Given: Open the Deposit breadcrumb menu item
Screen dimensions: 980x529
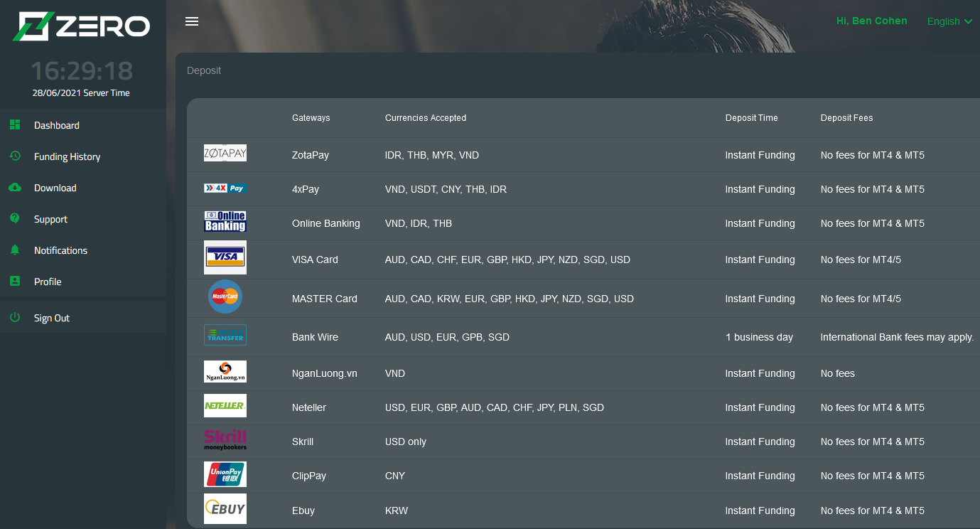Looking at the screenshot, I should tap(204, 70).
